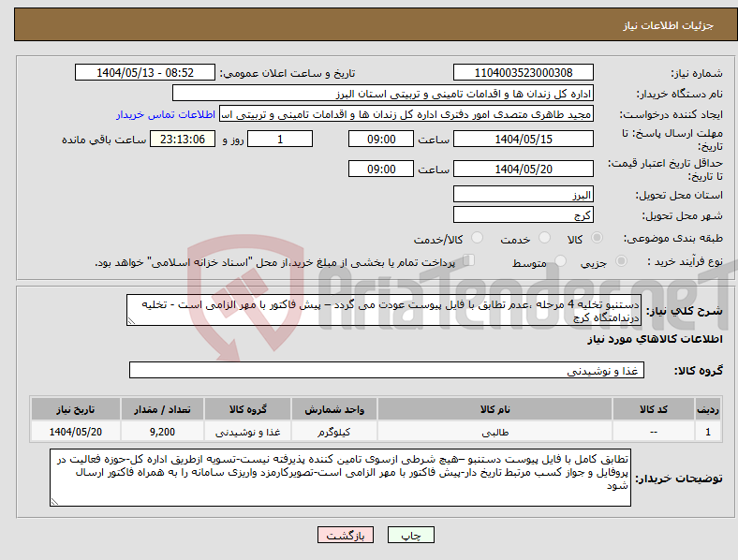Click the ردیف column header
Screen dimensions: 738x560
[x=708, y=409]
